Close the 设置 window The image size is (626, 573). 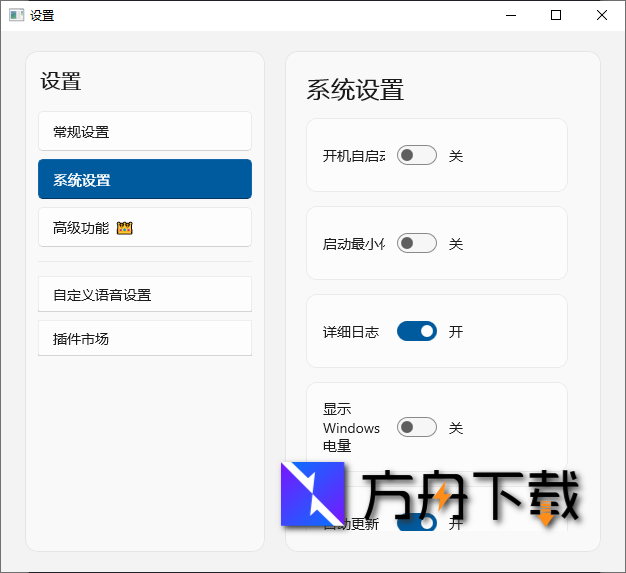coord(602,16)
